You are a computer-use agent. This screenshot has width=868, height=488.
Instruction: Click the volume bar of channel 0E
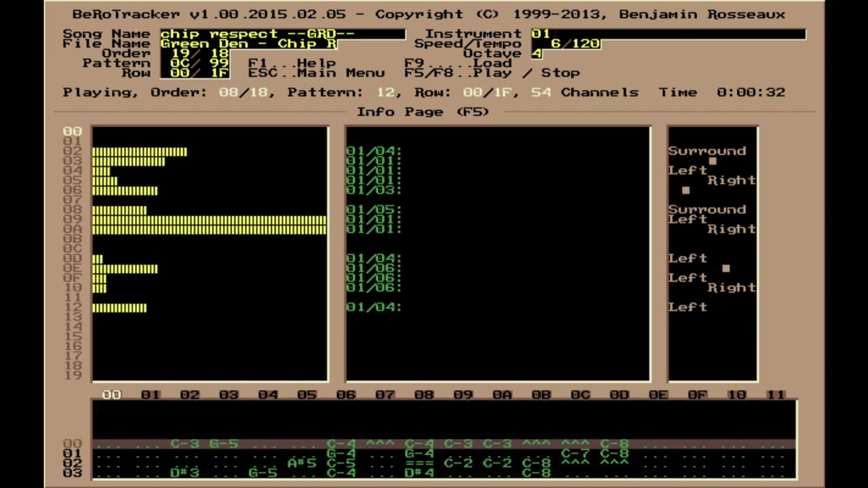(x=125, y=268)
